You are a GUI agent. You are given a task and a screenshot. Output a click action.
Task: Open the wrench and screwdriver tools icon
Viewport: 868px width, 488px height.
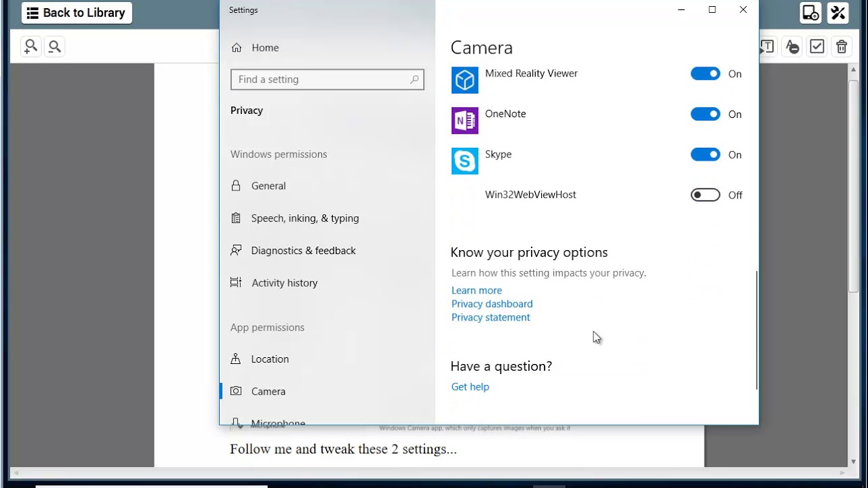pos(839,13)
